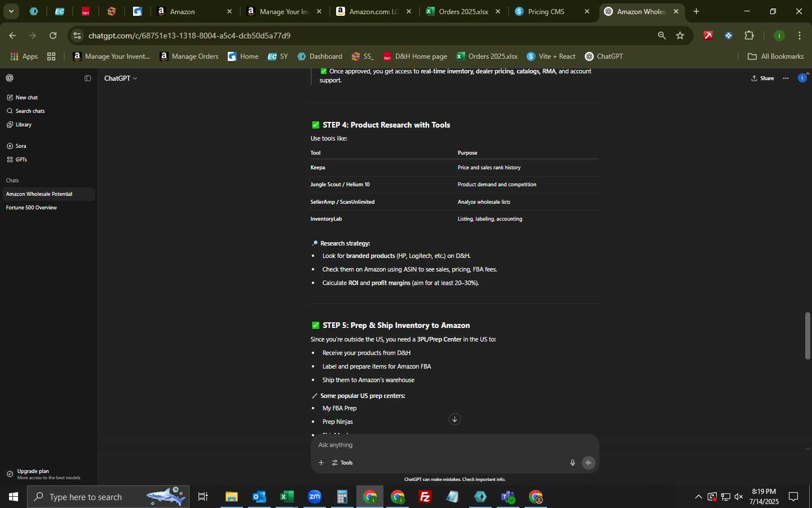Switch to the Orders 2025.xlsx tab
Image resolution: width=812 pixels, height=508 pixels.
(462, 11)
